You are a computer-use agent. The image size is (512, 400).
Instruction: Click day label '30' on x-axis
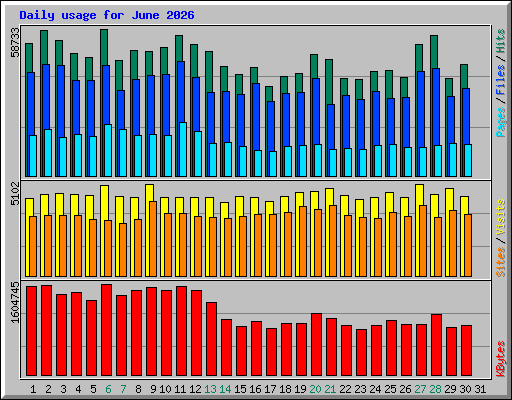[465, 389]
